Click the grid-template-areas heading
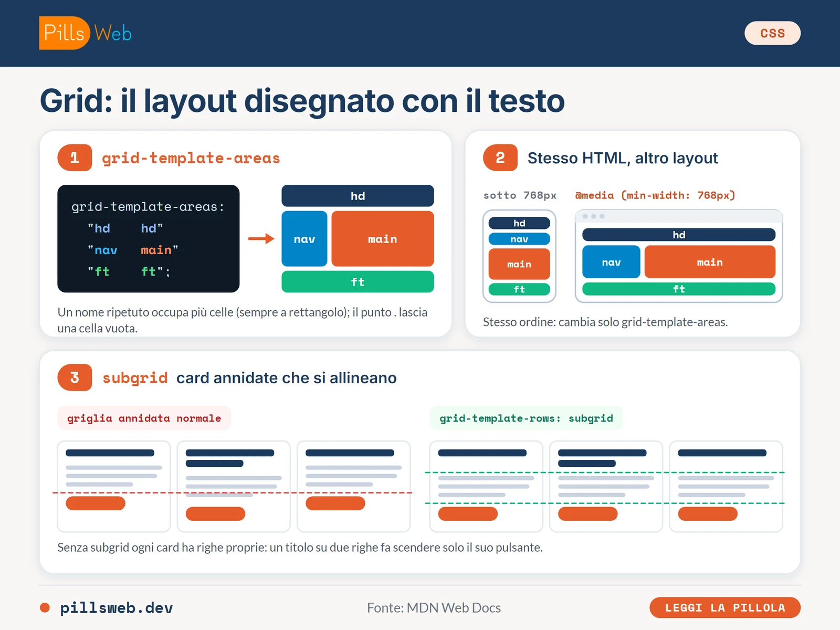 click(191, 158)
